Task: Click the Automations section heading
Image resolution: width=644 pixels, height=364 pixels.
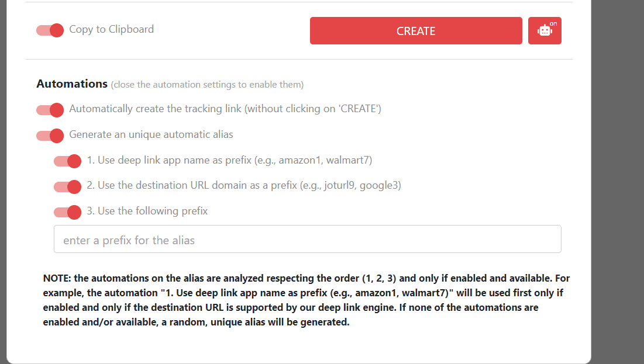Action: point(72,84)
